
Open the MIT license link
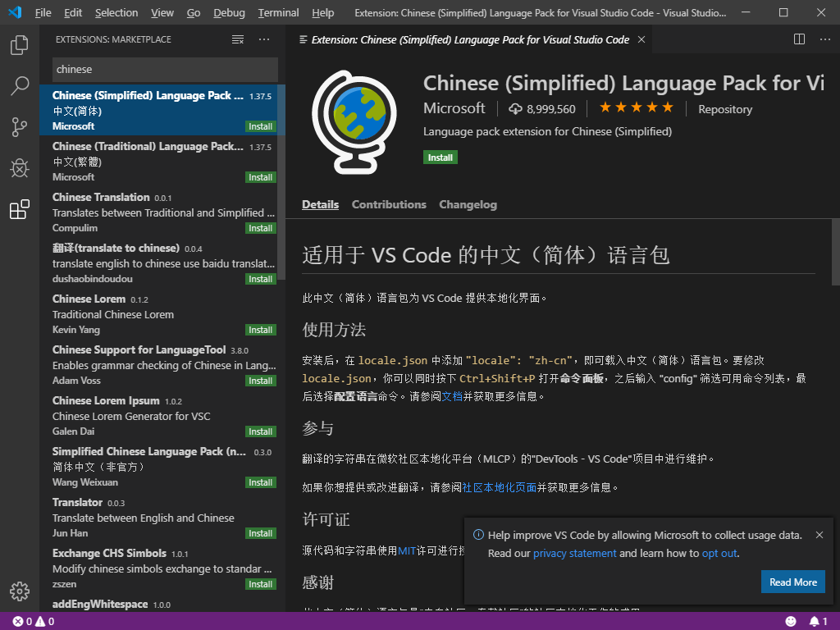(x=407, y=550)
